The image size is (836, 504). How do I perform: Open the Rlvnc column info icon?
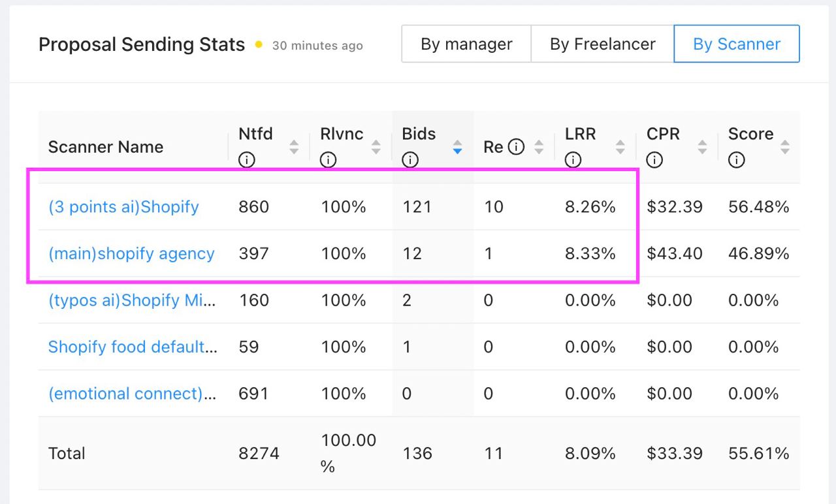point(329,160)
